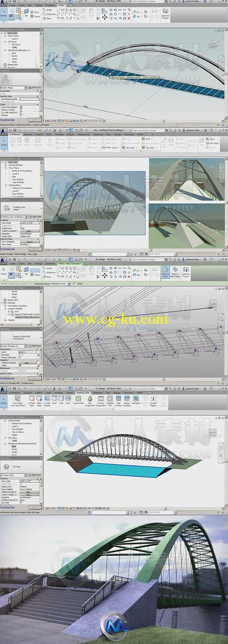Click Floor by face tool in 13_Begin
Viewport: 228px width, 644px height.
[x=67, y=399]
